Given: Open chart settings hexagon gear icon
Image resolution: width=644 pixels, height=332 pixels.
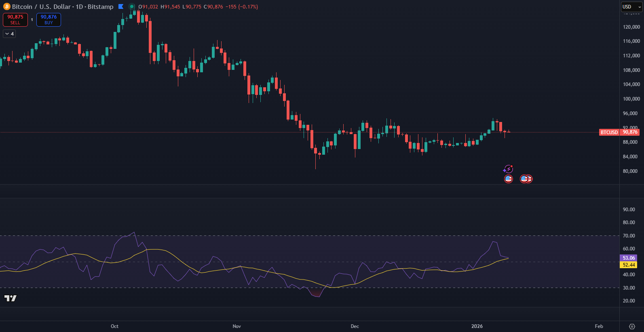Looking at the screenshot, I should point(632,326).
